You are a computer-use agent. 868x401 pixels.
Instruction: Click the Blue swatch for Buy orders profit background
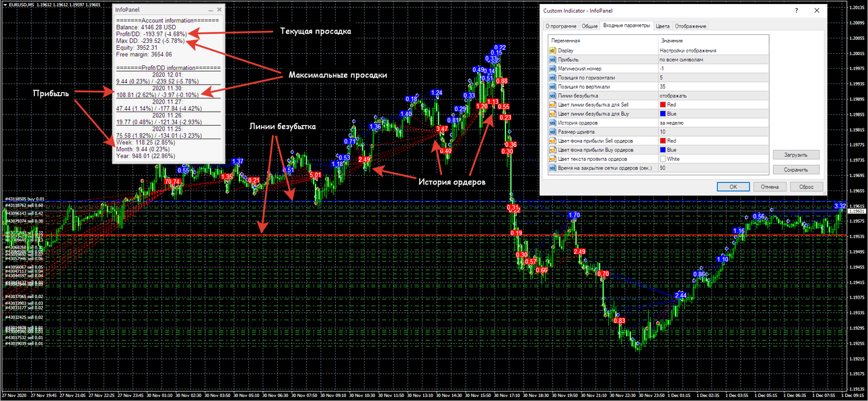click(663, 149)
